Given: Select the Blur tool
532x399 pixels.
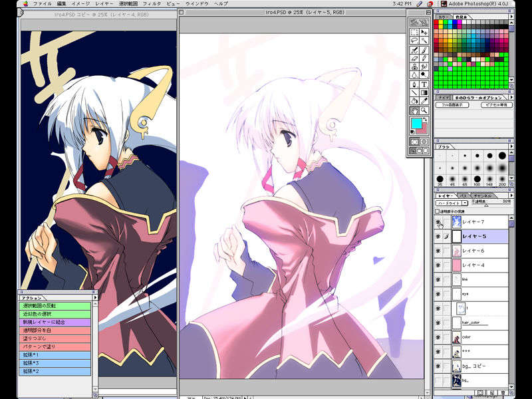Looking at the screenshot, I should pyautogui.click(x=414, y=74).
